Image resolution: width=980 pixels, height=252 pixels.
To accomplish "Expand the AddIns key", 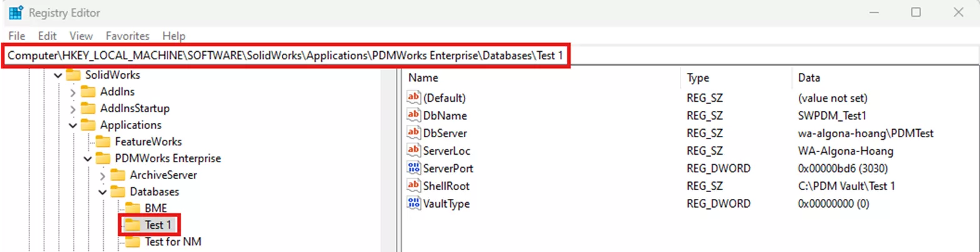I will [73, 92].
